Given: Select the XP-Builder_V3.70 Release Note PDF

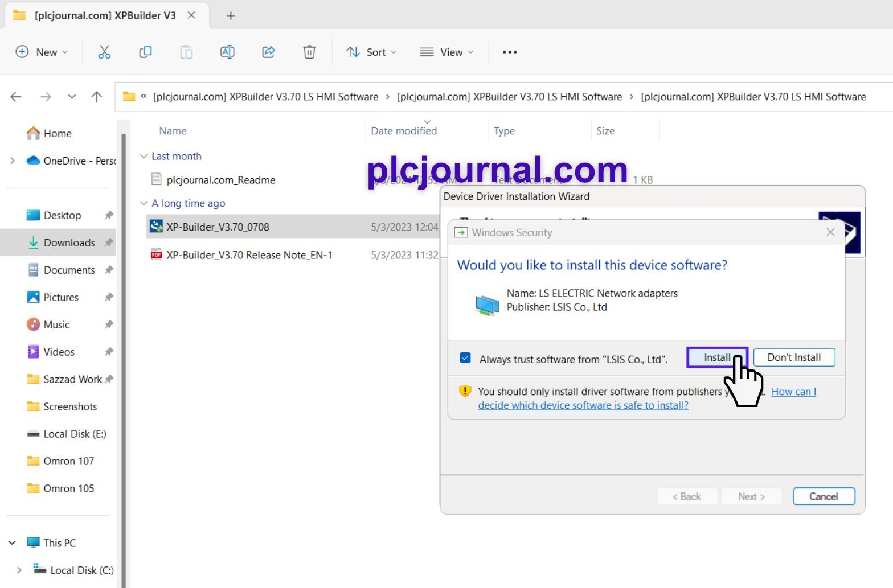Looking at the screenshot, I should 249,255.
